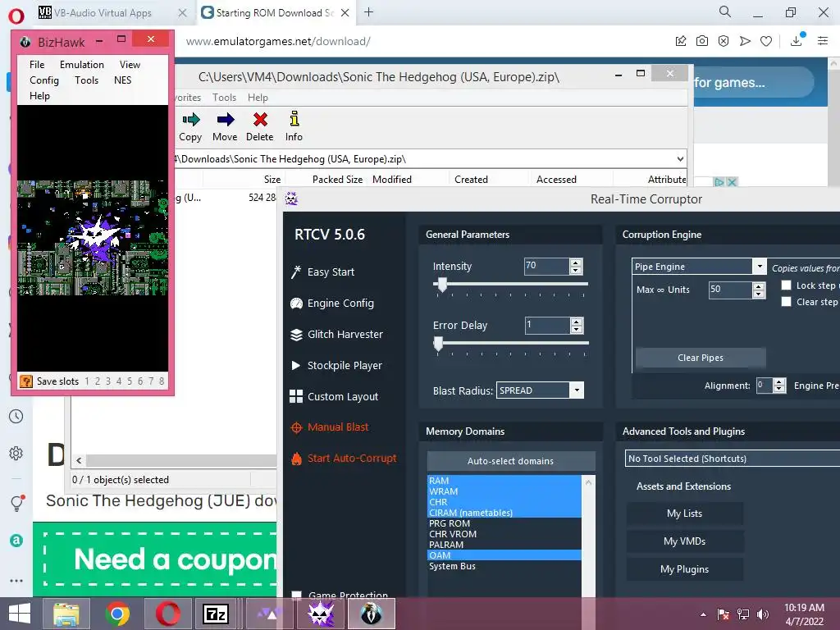The image size is (840, 630).
Task: Click volume icon in system tray
Action: [x=762, y=614]
